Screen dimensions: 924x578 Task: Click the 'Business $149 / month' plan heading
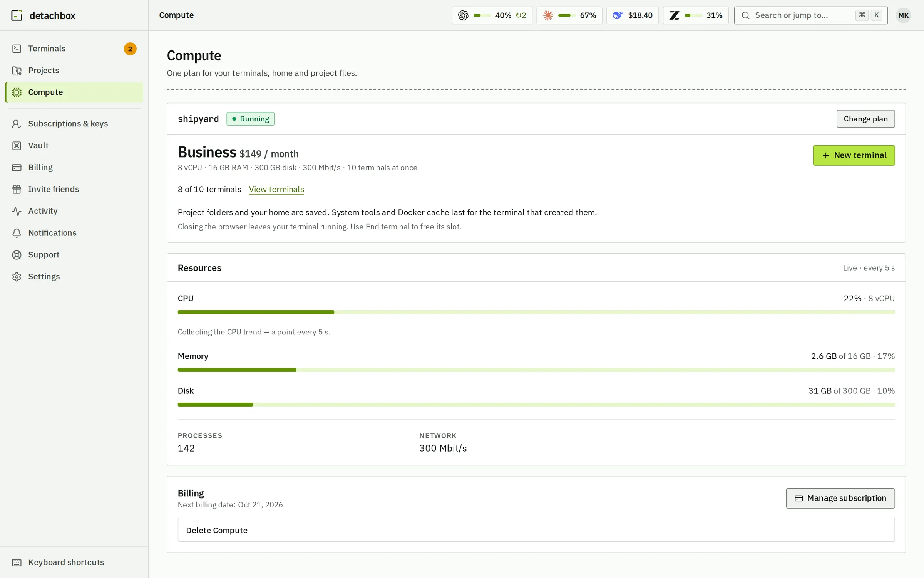point(238,153)
